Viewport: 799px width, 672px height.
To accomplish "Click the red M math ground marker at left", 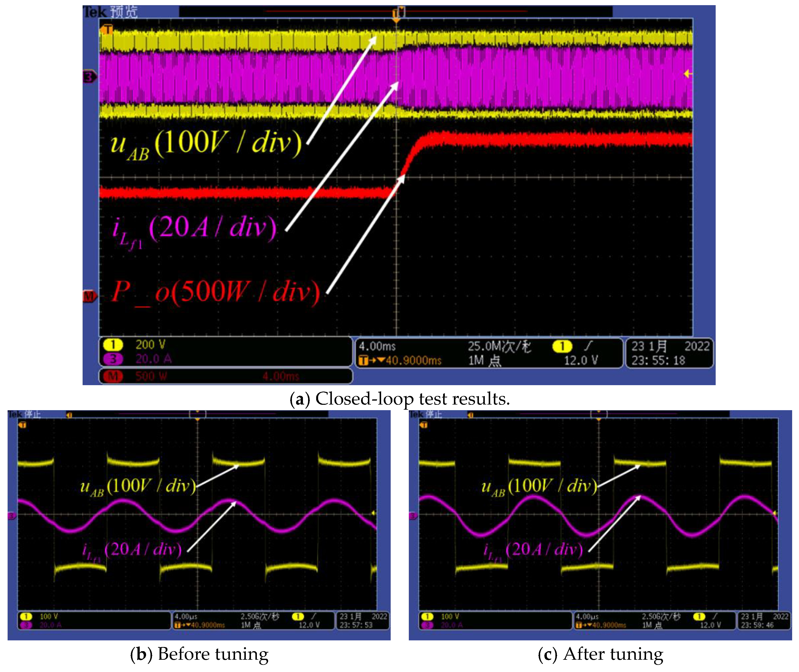I will [x=89, y=296].
